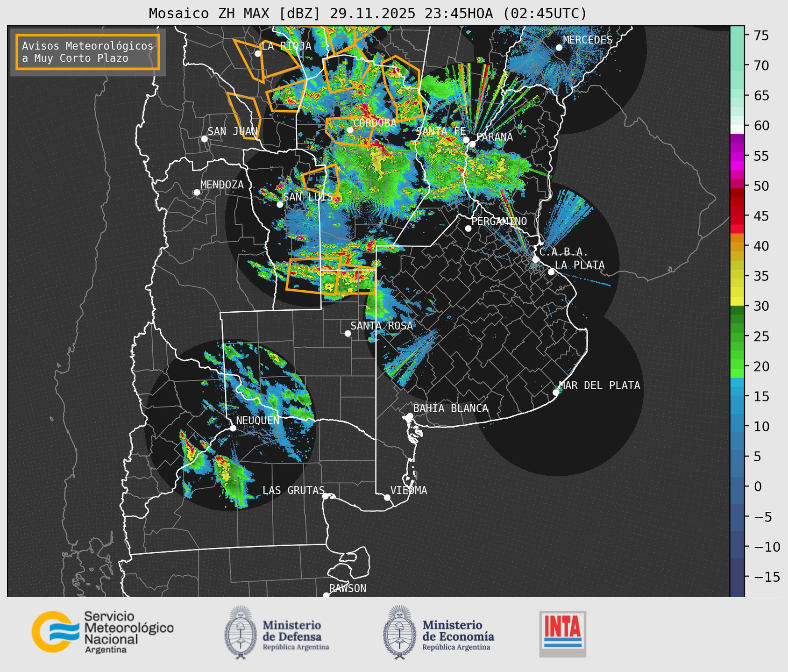Image resolution: width=788 pixels, height=672 pixels.
Task: Click the VIEDMA city label
Action: pyautogui.click(x=409, y=490)
